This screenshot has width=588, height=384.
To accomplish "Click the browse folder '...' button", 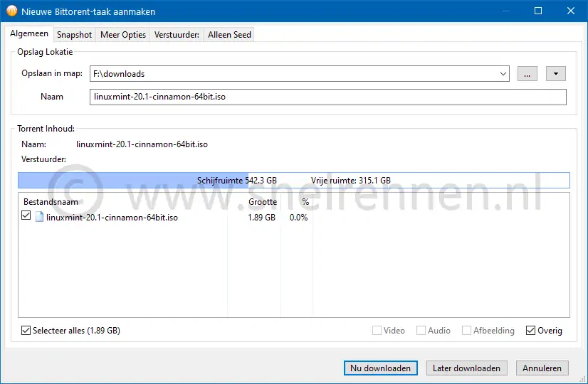I will pyautogui.click(x=527, y=74).
